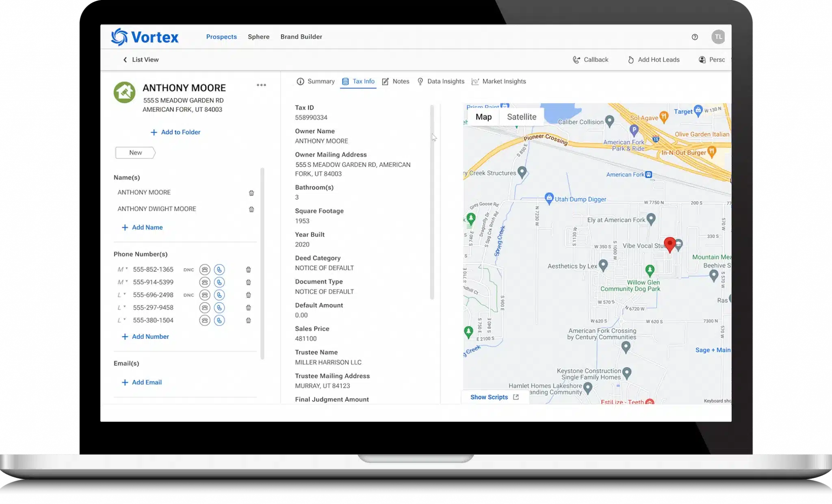Remove phone number 555-380-1504 using trash icon
Screen dimensions: 832x504
click(248, 320)
